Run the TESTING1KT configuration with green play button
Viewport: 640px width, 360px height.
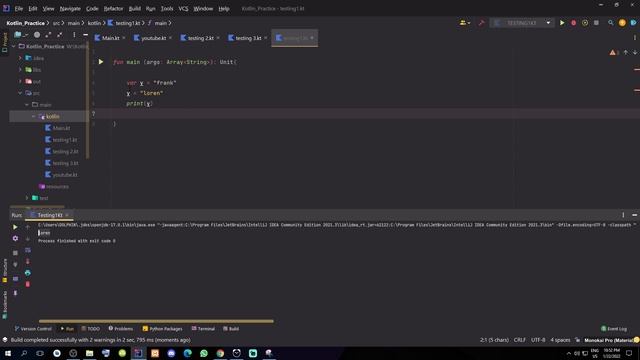point(562,23)
